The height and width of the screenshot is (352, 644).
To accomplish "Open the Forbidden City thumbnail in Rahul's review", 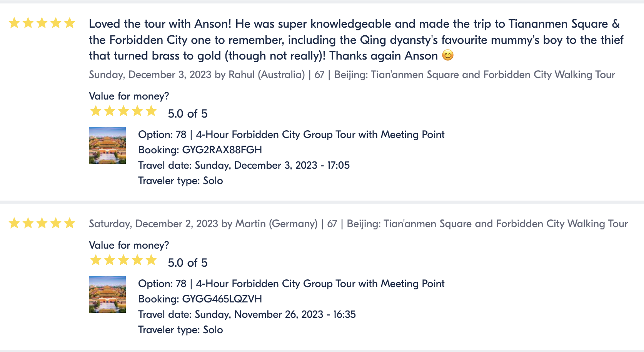I will pyautogui.click(x=107, y=145).
